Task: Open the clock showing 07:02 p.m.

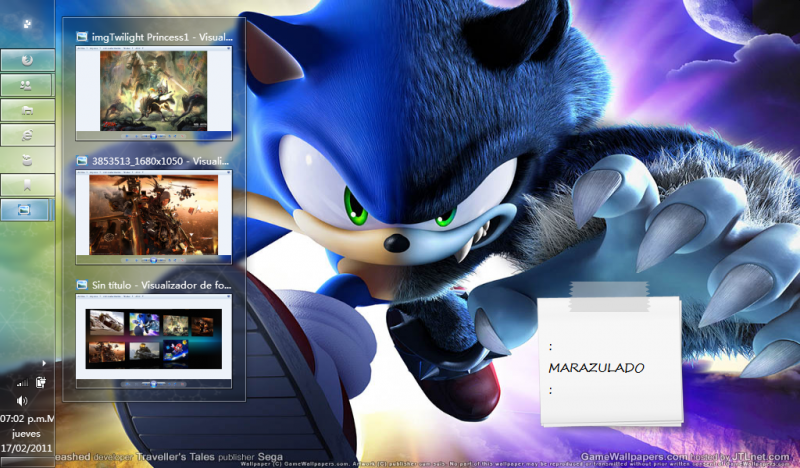Action: (x=27, y=419)
